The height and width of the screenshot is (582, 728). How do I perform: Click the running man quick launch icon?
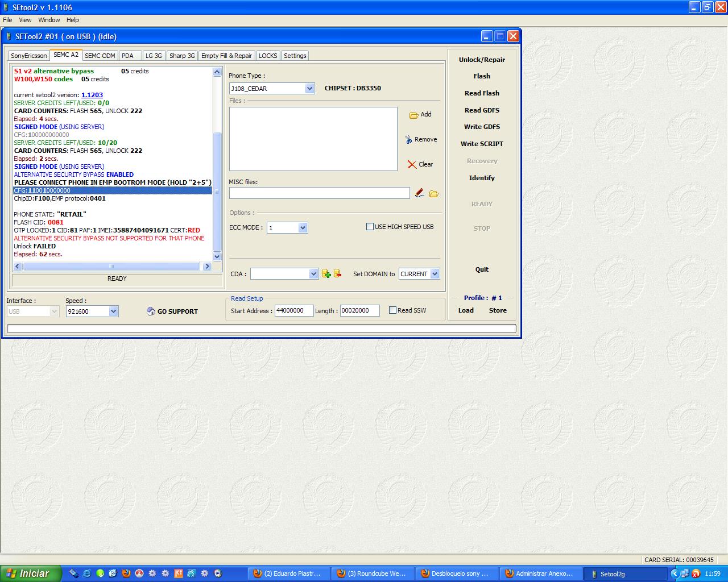[x=192, y=573]
